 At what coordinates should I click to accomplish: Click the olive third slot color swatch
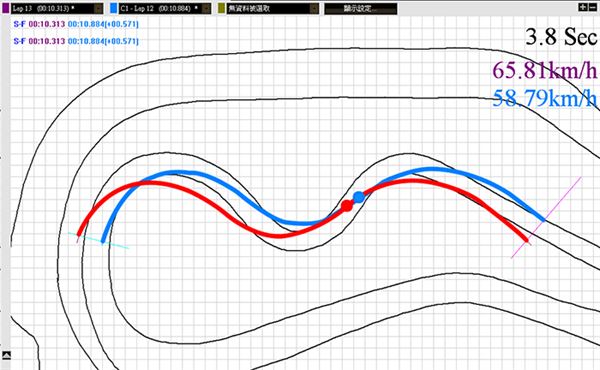point(222,8)
